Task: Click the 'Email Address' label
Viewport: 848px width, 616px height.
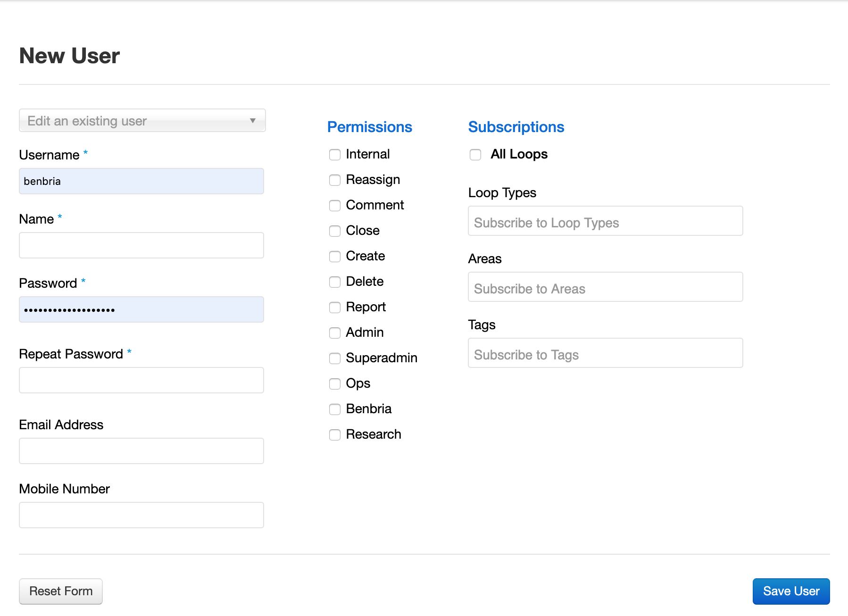Action: coord(61,425)
